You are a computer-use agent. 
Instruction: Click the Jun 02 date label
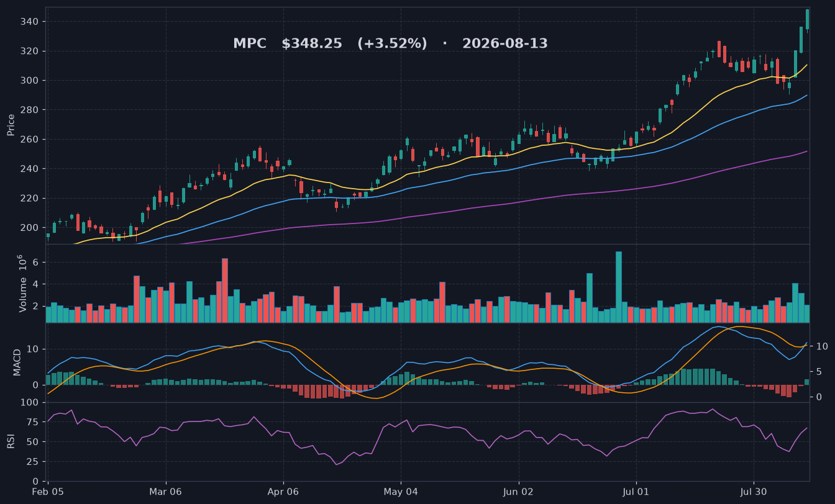point(518,492)
